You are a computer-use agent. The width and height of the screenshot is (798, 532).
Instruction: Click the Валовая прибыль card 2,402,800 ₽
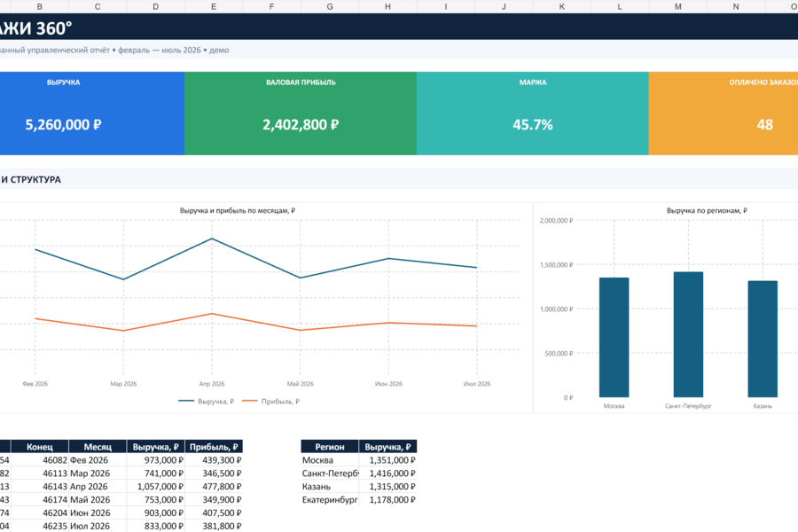click(x=301, y=125)
